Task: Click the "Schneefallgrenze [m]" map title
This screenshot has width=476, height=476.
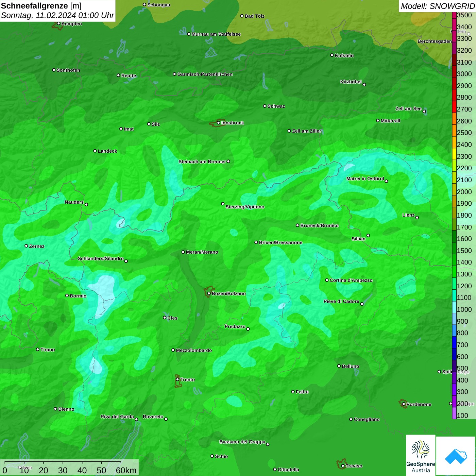Action: point(41,6)
